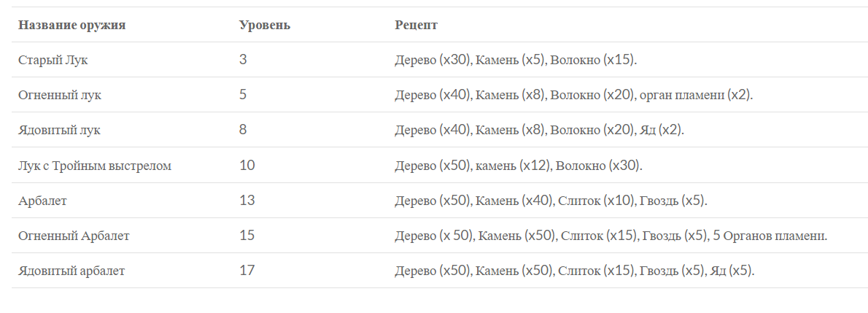The image size is (868, 313).
Task: Click the Название оружия column header
Action: point(72,25)
